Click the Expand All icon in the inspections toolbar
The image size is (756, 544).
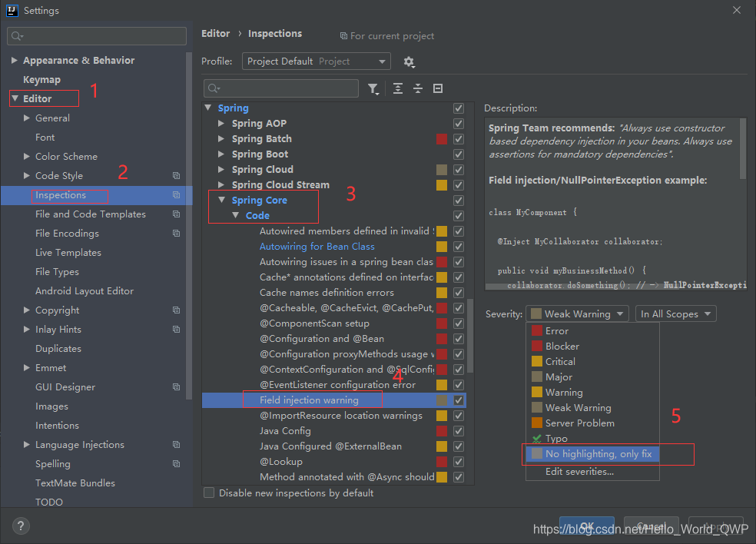tap(398, 88)
